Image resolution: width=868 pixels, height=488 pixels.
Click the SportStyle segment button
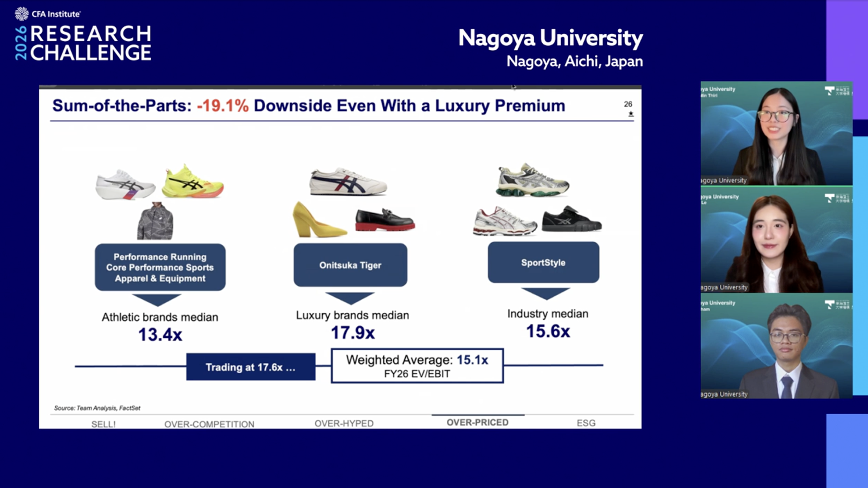click(x=543, y=262)
